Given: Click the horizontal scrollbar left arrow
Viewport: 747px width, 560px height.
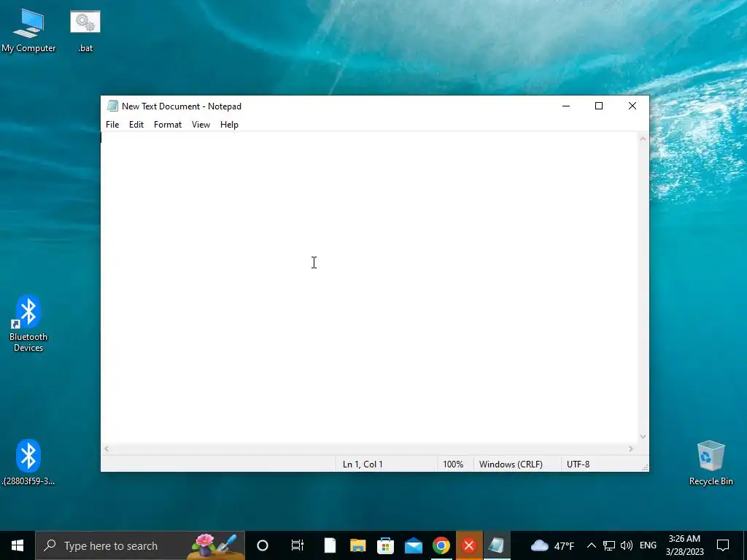Looking at the screenshot, I should [107, 448].
